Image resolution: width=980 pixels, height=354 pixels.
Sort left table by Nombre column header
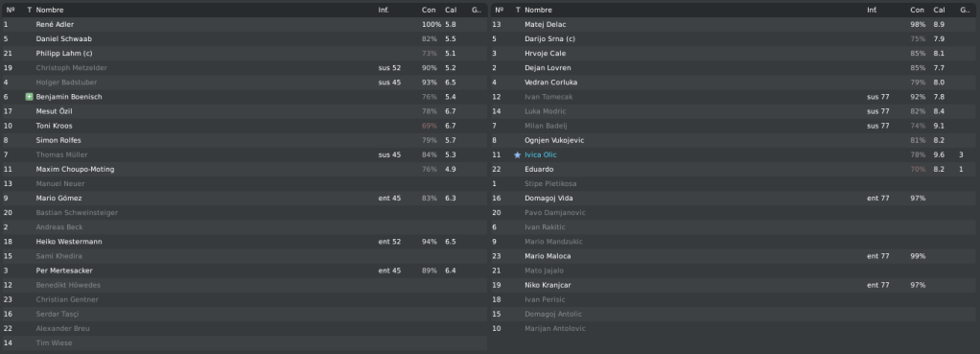[x=49, y=10]
